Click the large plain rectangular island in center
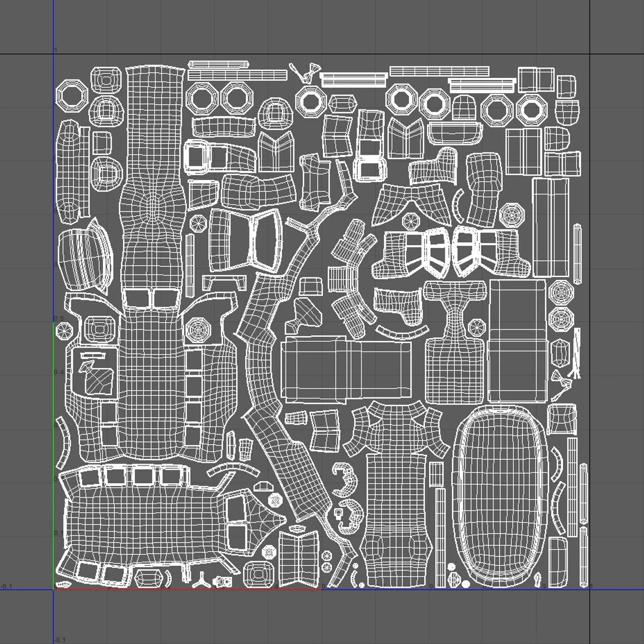 click(x=346, y=369)
